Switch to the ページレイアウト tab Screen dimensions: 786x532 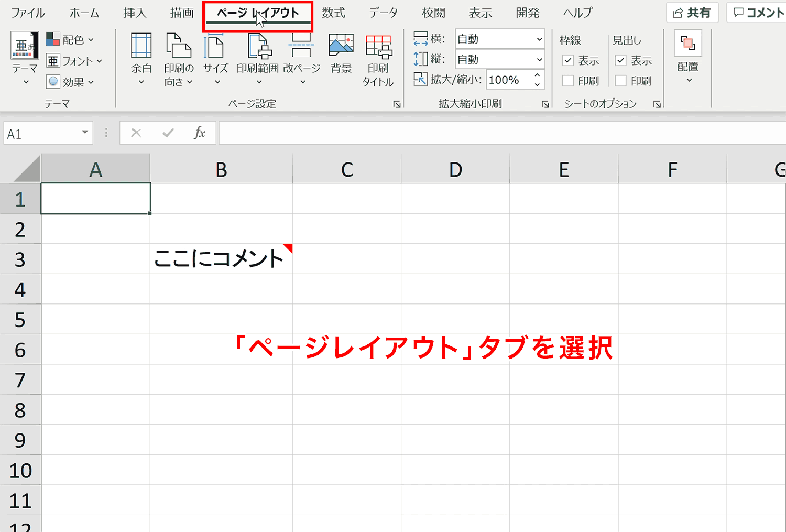[258, 14]
